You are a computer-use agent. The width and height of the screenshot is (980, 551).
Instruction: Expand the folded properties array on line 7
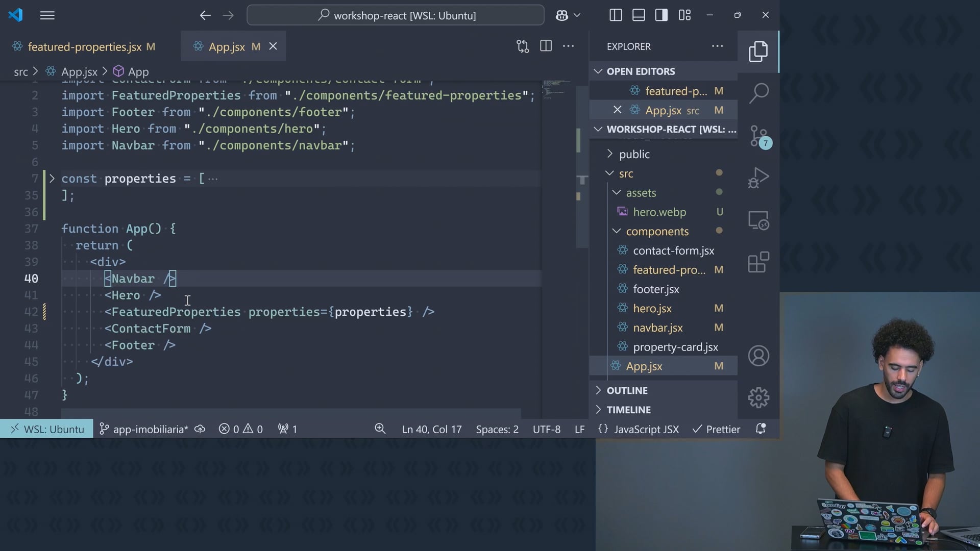point(52,179)
